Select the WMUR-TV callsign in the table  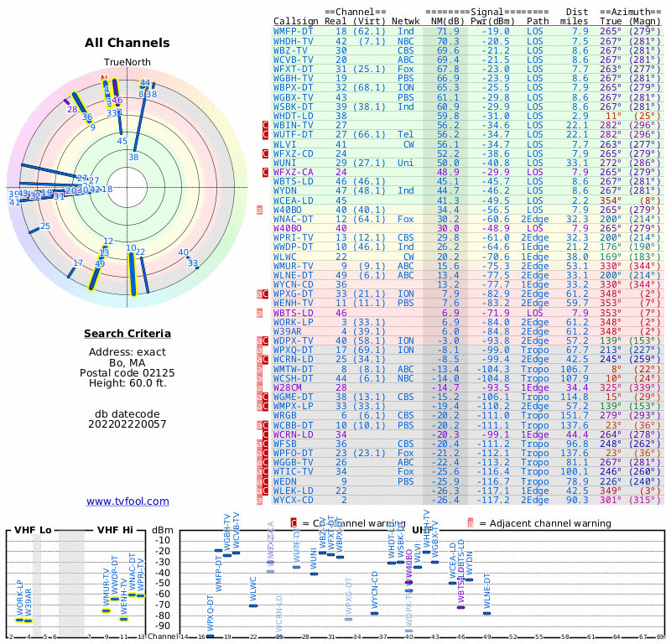point(293,266)
